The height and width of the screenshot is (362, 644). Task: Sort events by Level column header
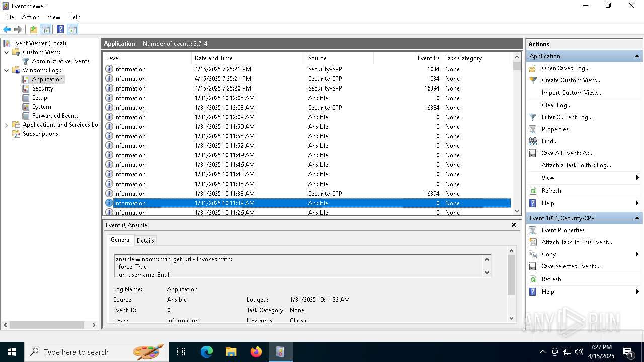[147, 58]
